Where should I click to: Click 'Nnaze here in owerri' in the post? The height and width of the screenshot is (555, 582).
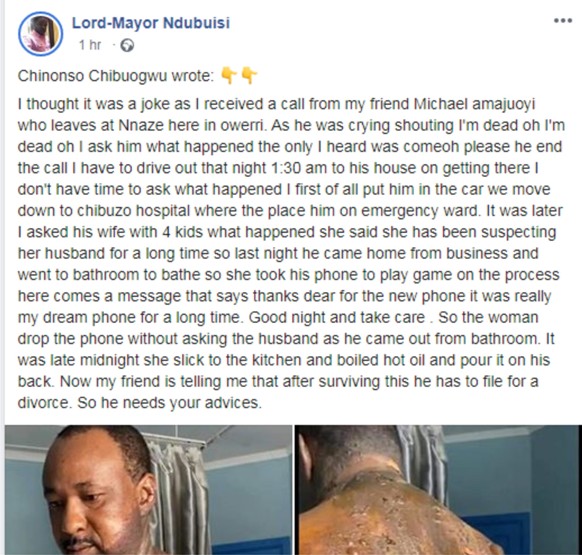coord(192,125)
